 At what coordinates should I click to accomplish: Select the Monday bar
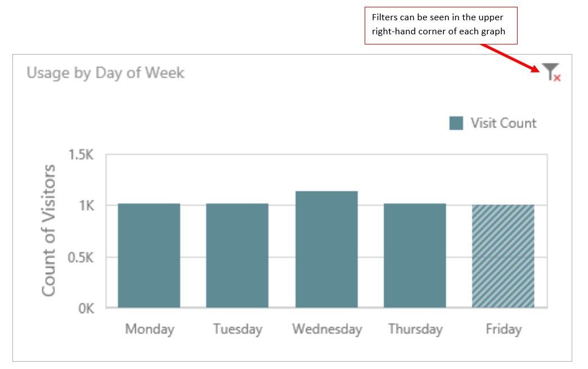coord(149,255)
